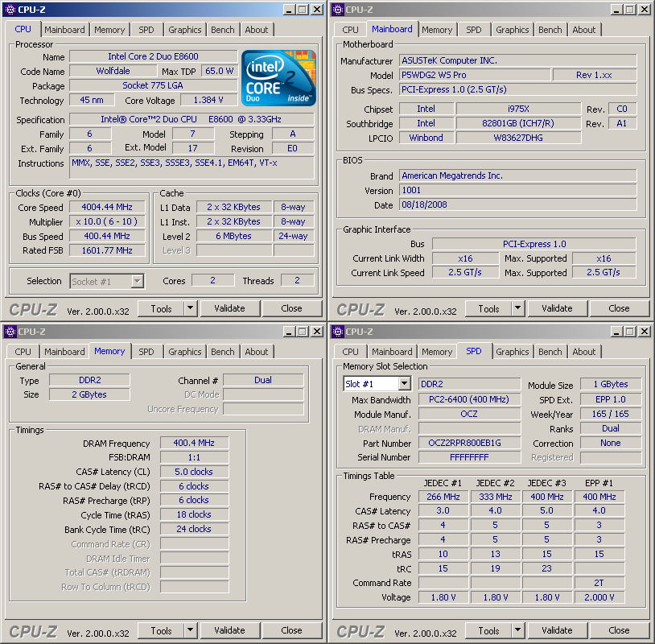Click the Intel Core 2 Duo logo badge
Screen dimensions: 655x644
(278, 78)
